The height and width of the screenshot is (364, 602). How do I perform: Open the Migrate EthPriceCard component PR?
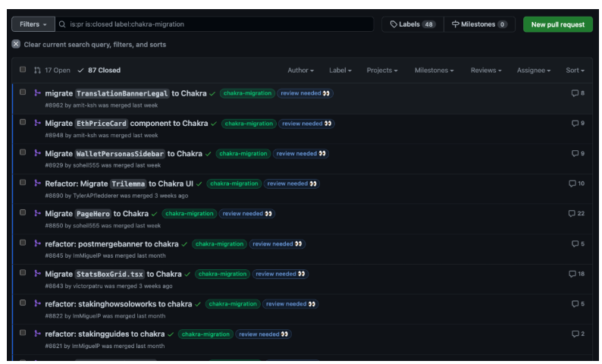pyautogui.click(x=127, y=124)
